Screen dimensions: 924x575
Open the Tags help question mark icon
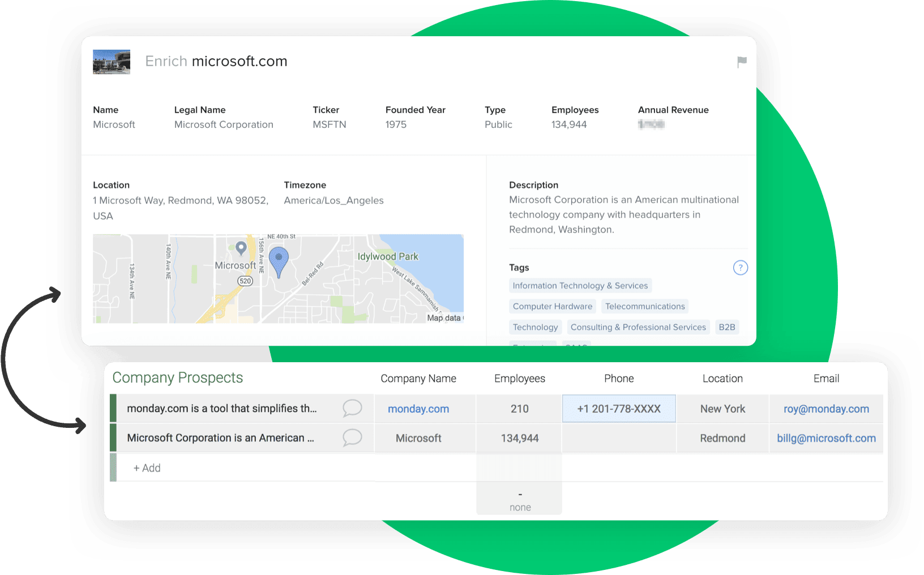coord(740,268)
